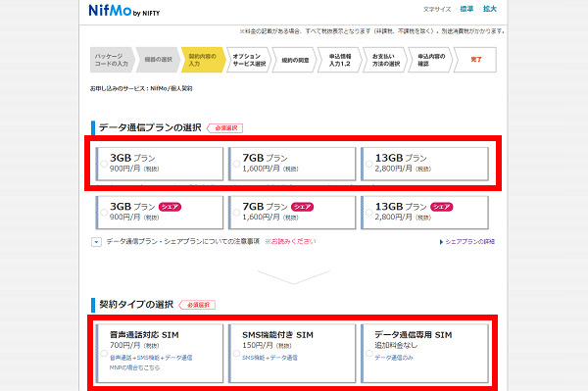
Task: Select the 7GB プラン radio button
Action: tap(236, 164)
